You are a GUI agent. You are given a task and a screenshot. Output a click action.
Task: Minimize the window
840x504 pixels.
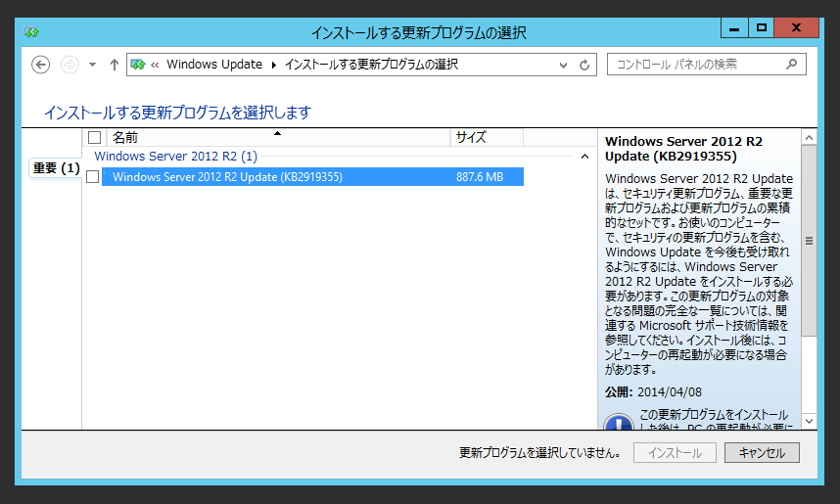(734, 27)
